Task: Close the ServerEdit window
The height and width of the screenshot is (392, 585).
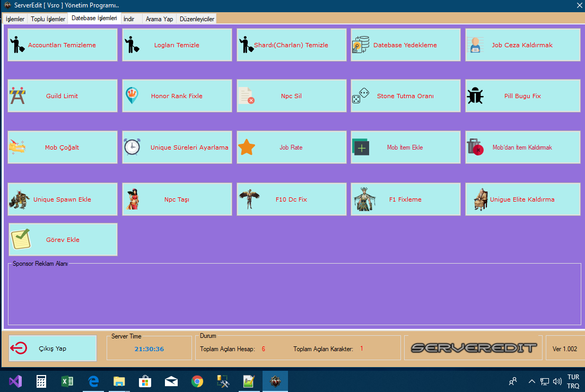Action: 579,5
